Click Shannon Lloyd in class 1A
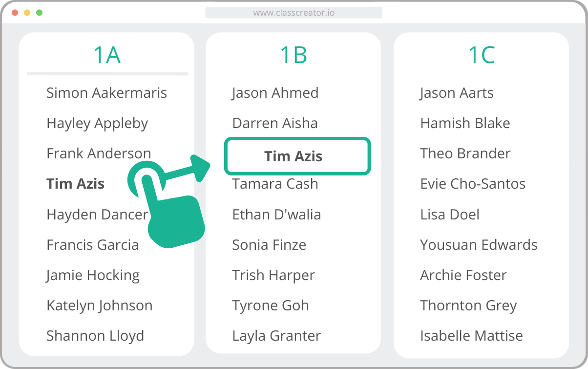Screen dimensions: 588x369 pos(95,336)
